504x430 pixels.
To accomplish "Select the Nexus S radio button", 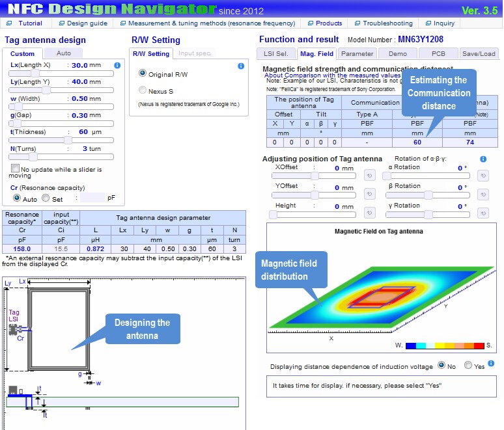I will click(x=143, y=90).
